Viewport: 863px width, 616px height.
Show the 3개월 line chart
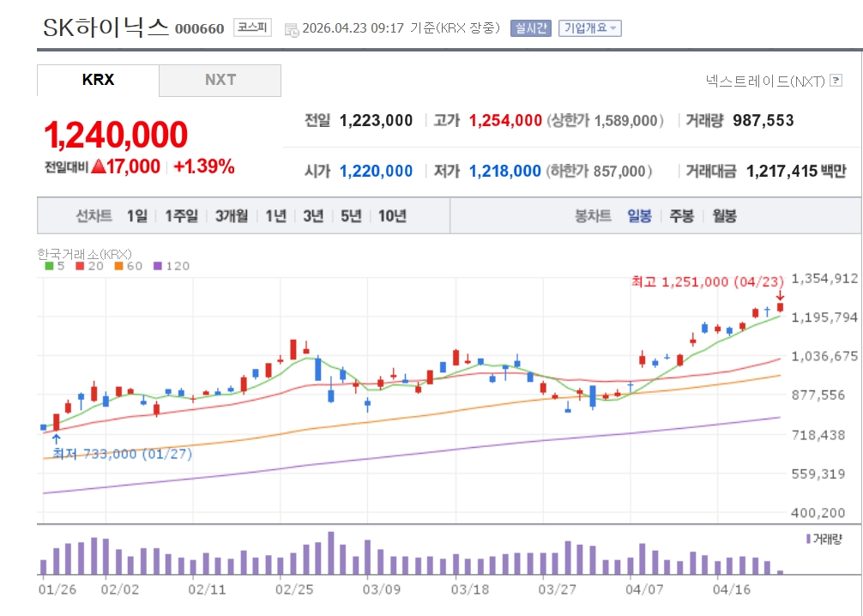tap(231, 215)
